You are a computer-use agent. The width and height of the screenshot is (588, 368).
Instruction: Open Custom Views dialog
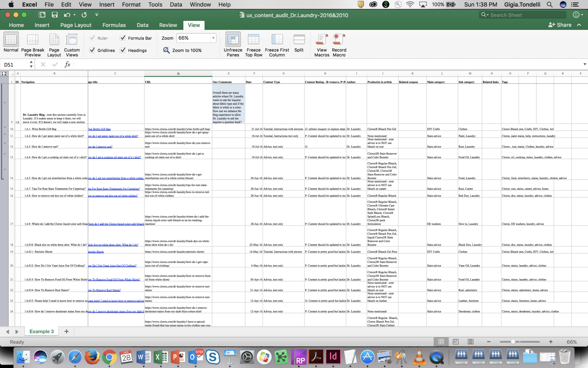(x=72, y=45)
